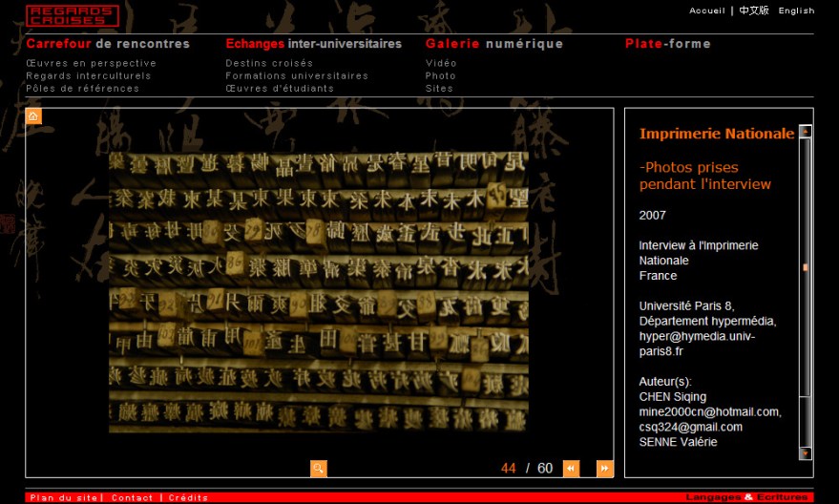Image resolution: width=839 pixels, height=504 pixels.
Task: Click the magnifier zoom icon
Action: coord(319,468)
